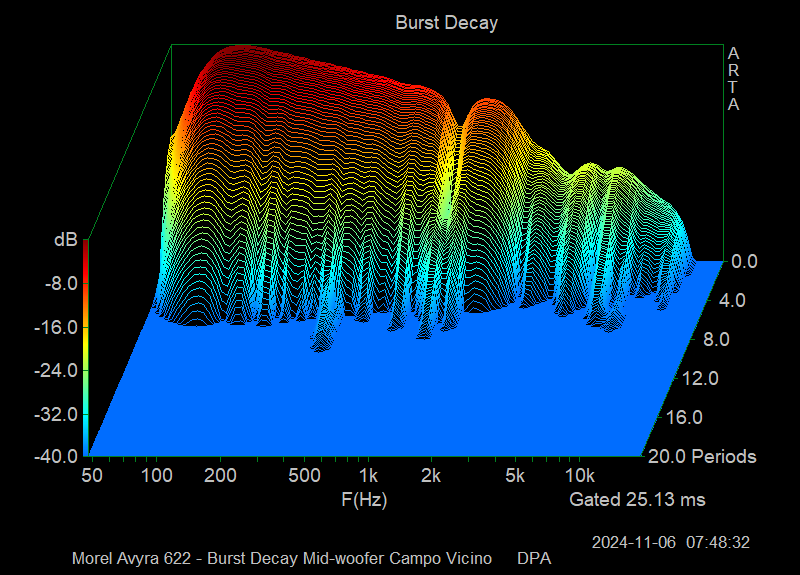The image size is (800, 575).
Task: Click the Gated 25.13 ms text
Action: click(x=638, y=499)
